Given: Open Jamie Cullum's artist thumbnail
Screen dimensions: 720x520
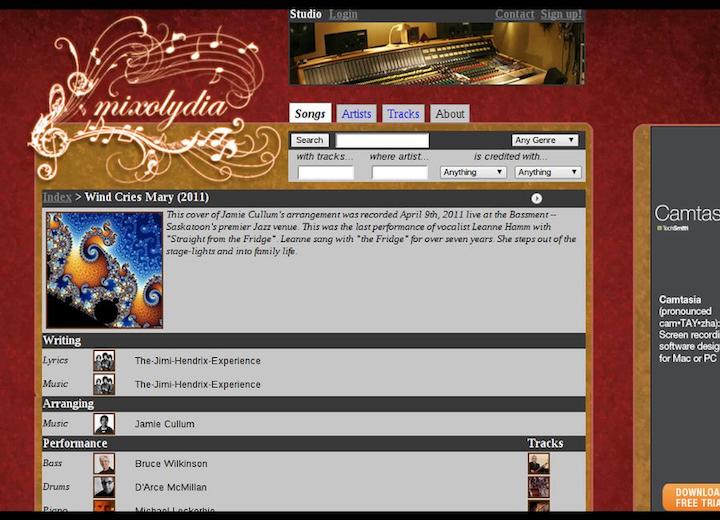Looking at the screenshot, I should click(x=104, y=424).
